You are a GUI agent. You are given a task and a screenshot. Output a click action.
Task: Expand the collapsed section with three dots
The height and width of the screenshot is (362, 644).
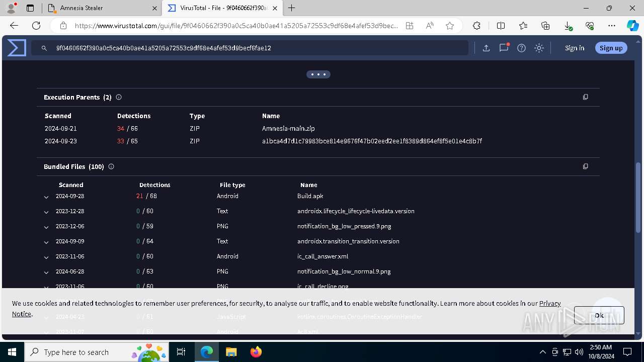click(x=318, y=74)
